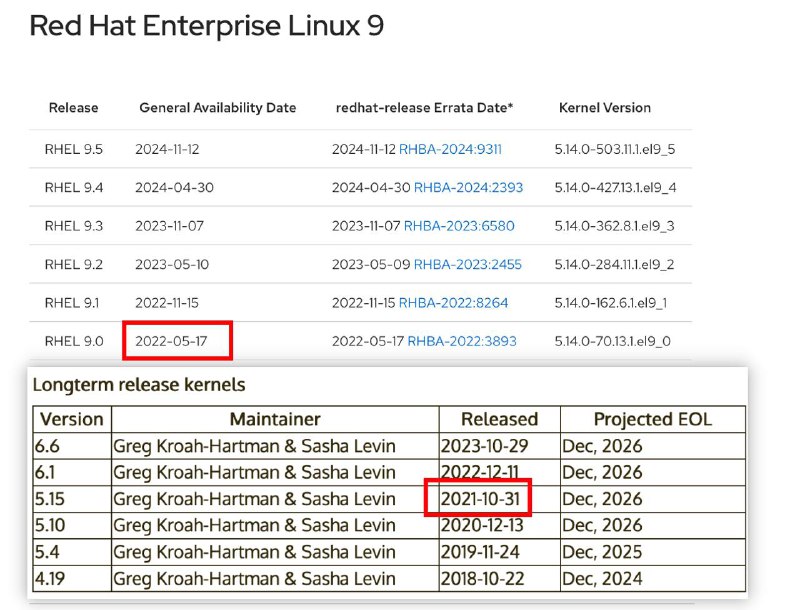Open the RHBA-2022:3893 errata link
The height and width of the screenshot is (610, 800).
point(460,341)
